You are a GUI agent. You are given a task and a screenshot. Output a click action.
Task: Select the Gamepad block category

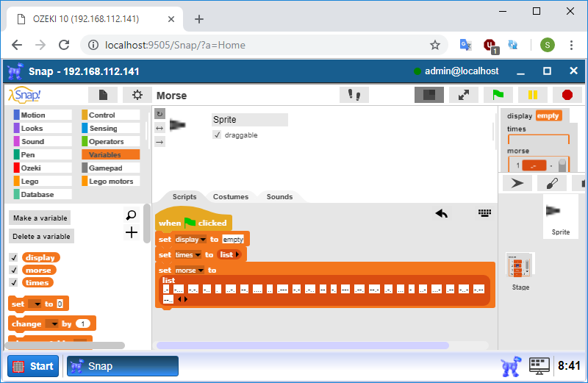tap(111, 168)
